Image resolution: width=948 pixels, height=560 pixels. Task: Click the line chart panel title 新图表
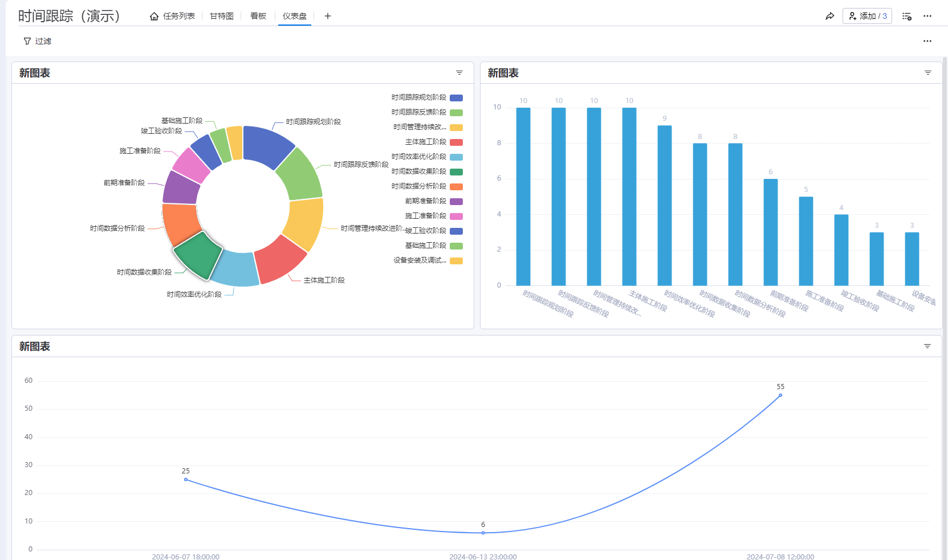point(35,346)
